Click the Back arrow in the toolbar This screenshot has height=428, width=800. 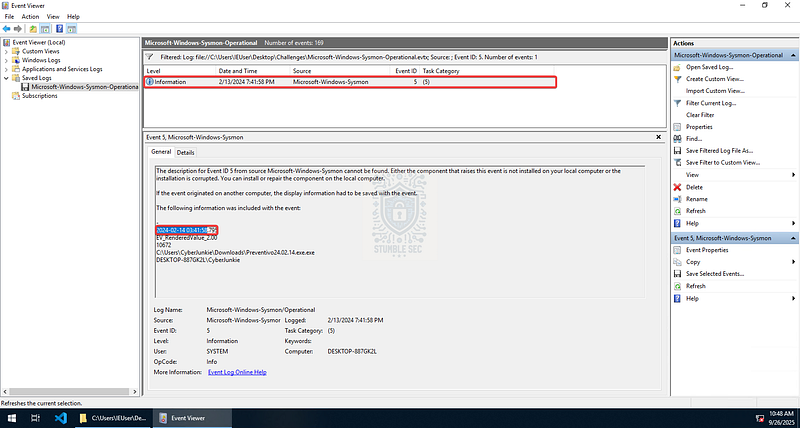(x=7, y=29)
